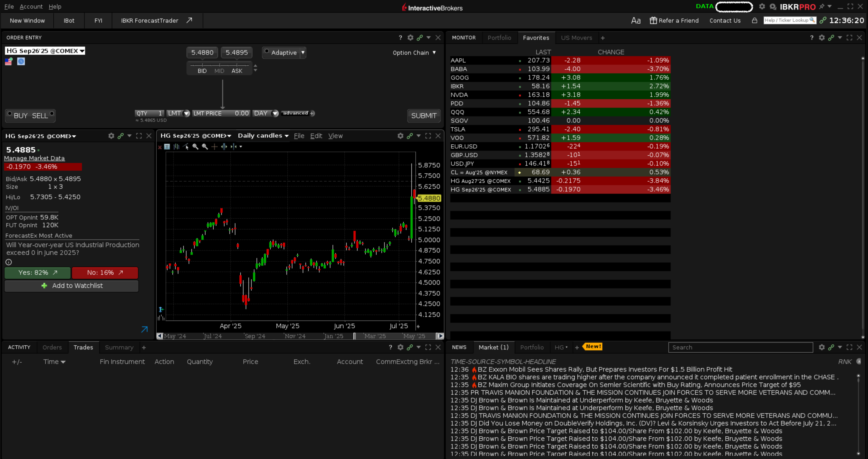Click the blue clock icon under HG contract
Image resolution: width=868 pixels, height=459 pixels.
[x=21, y=61]
